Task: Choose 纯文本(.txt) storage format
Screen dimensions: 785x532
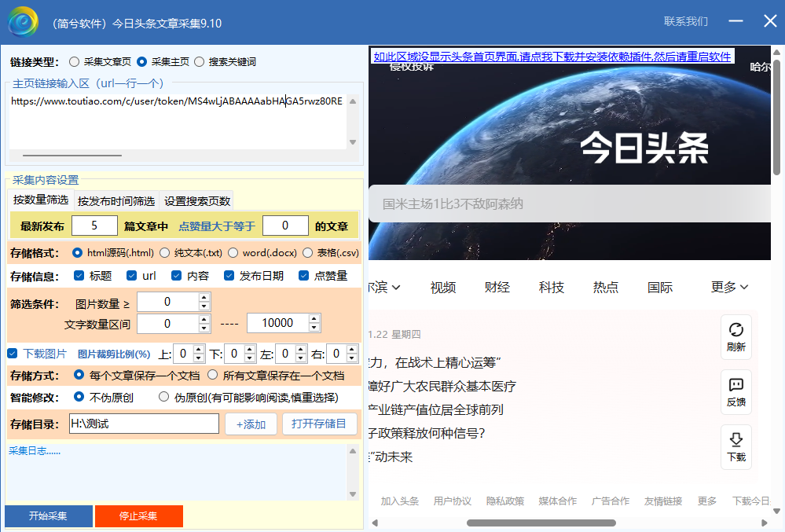Action: [165, 253]
